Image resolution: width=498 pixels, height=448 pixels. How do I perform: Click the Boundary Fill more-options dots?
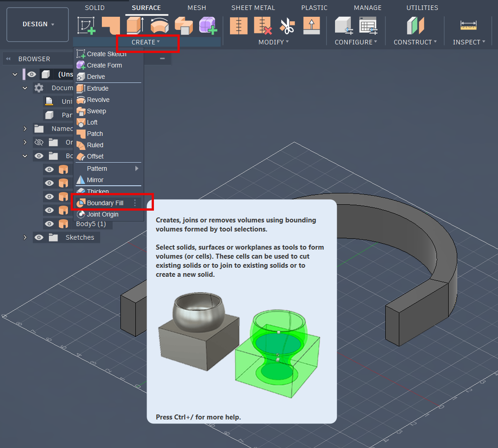click(135, 203)
